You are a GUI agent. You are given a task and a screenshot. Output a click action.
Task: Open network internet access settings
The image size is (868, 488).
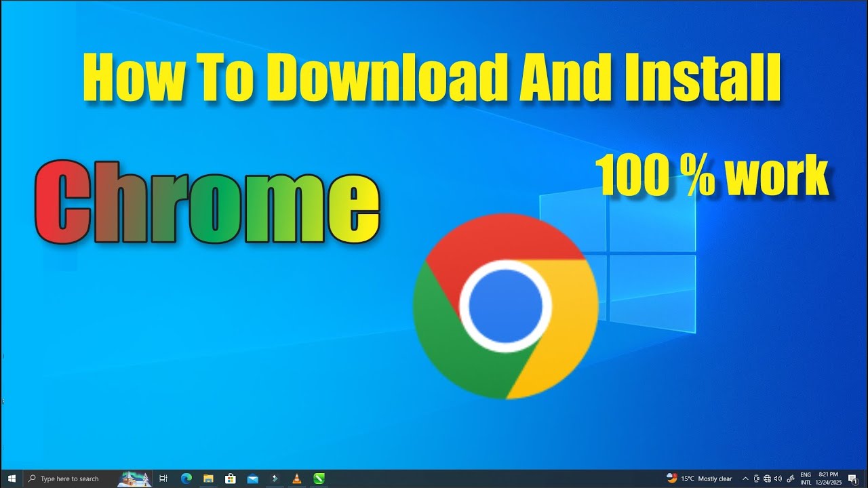pyautogui.click(x=767, y=479)
